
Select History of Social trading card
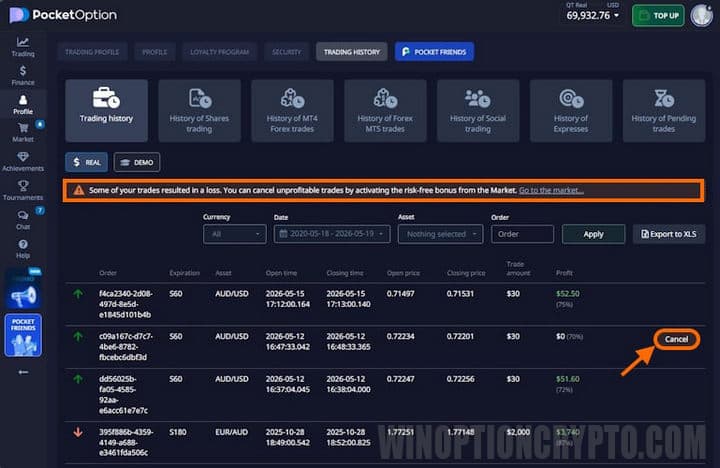[x=478, y=110]
